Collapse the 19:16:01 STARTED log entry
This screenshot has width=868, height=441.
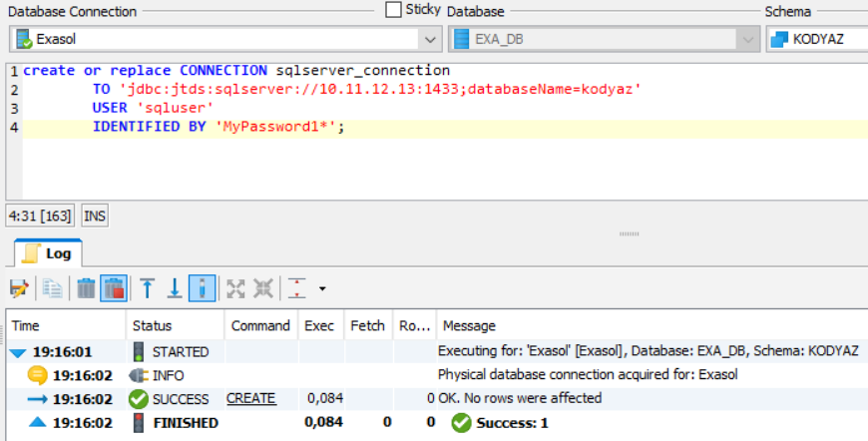[18, 352]
